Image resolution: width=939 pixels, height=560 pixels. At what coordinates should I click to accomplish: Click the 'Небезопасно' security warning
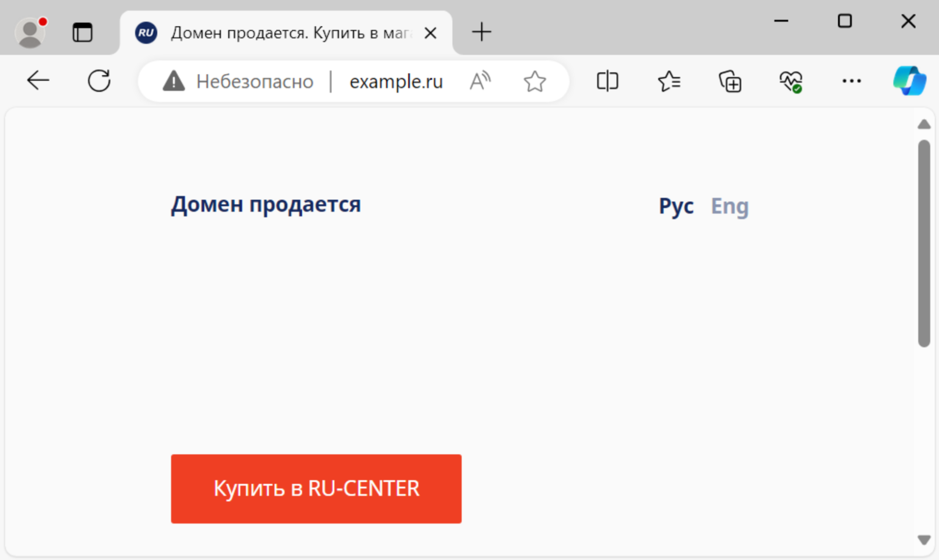(x=238, y=82)
